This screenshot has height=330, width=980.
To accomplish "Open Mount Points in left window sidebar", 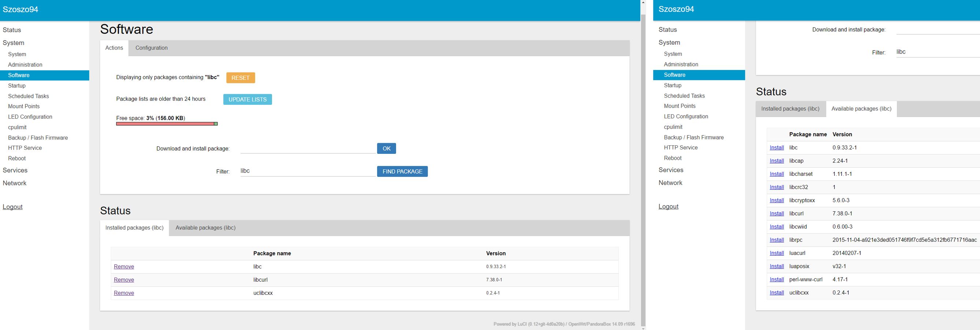I will click(x=24, y=107).
